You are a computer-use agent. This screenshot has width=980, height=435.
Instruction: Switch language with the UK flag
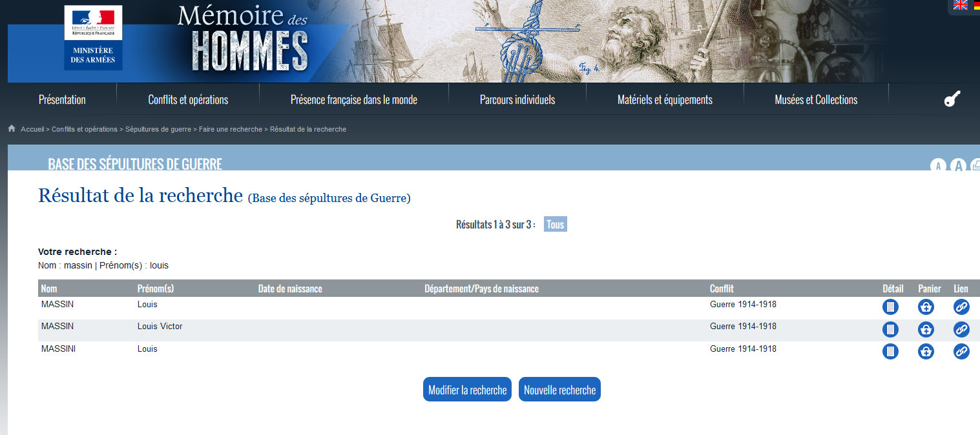click(961, 5)
